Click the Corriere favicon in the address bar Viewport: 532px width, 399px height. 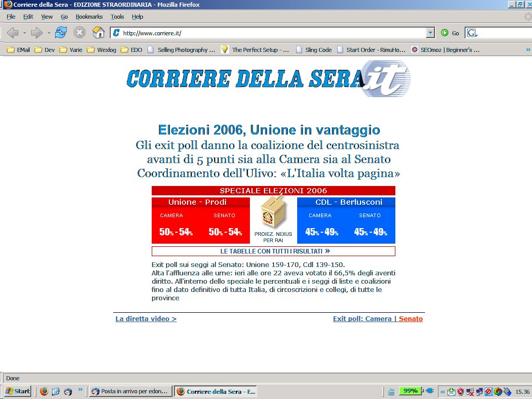pyautogui.click(x=116, y=33)
